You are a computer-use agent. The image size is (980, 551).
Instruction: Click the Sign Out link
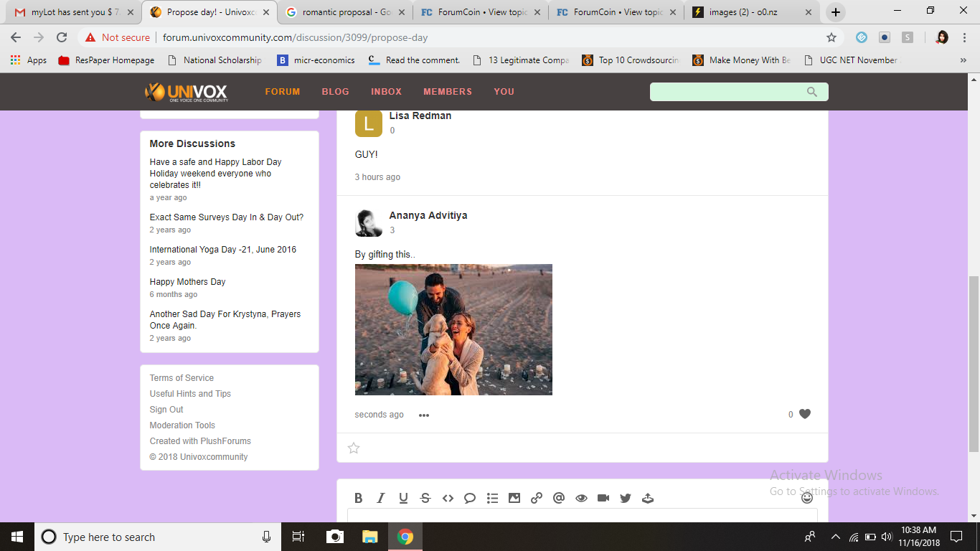(166, 410)
